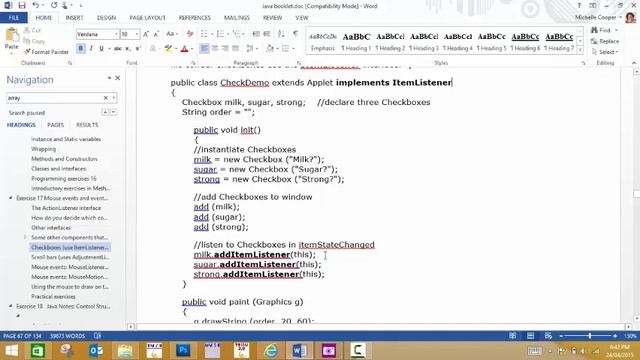
Task: Align text to the right
Action: (x=225, y=49)
